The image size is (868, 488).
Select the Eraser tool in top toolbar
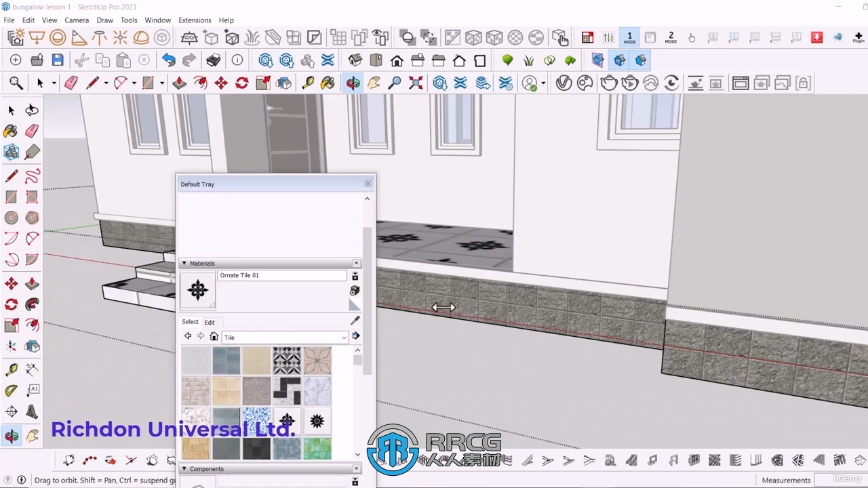[71, 83]
